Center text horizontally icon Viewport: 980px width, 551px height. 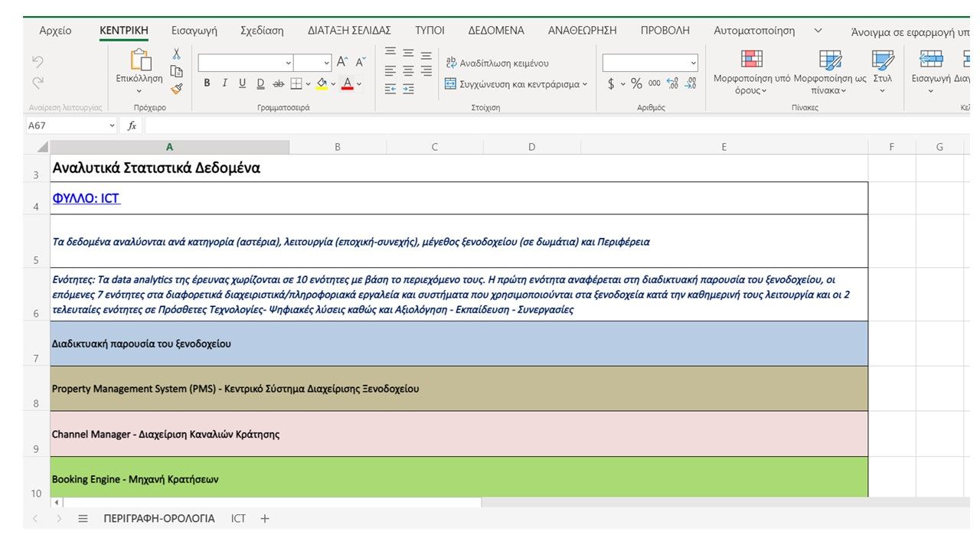(409, 70)
